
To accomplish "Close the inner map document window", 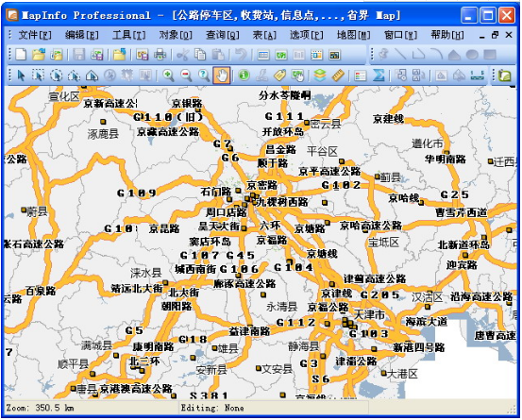I will 509,35.
